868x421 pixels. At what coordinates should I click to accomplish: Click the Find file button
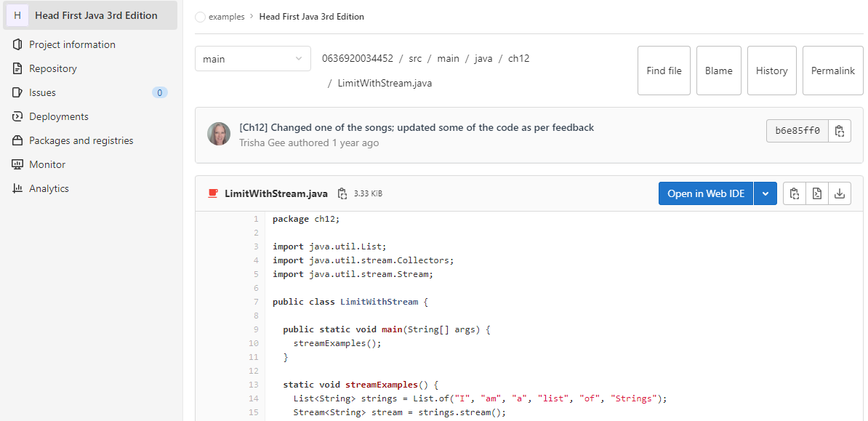664,71
